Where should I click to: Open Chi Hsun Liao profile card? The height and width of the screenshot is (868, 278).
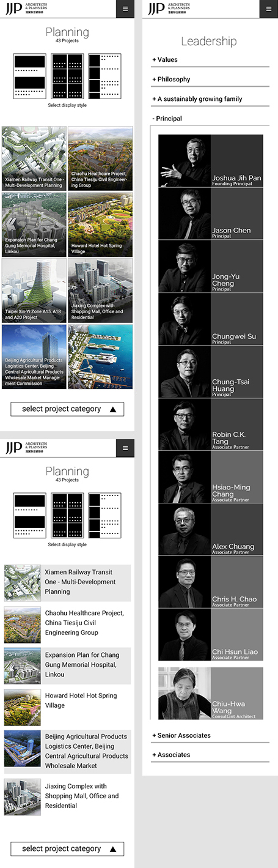pyautogui.click(x=211, y=635)
